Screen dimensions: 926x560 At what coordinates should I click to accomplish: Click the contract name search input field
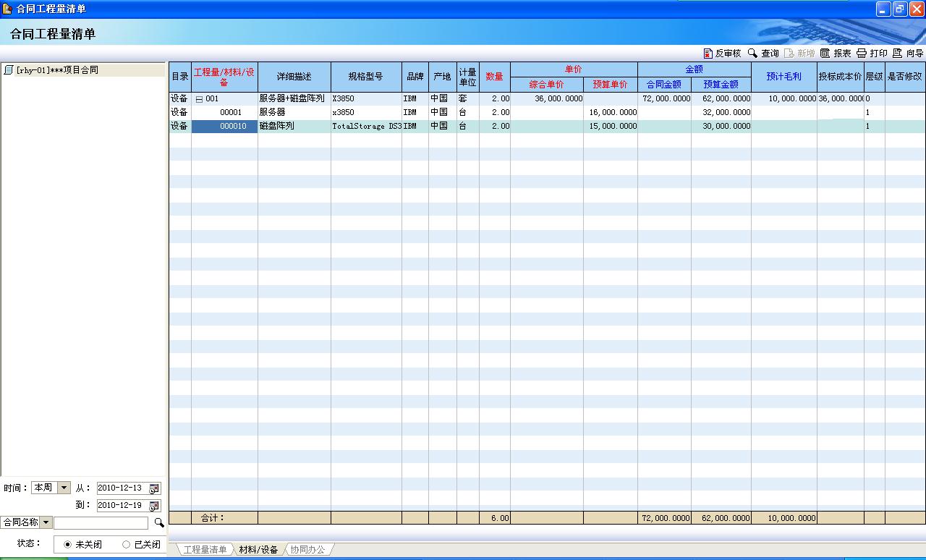101,522
